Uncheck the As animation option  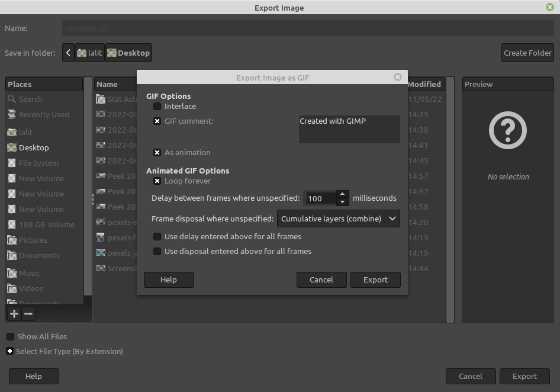[157, 152]
